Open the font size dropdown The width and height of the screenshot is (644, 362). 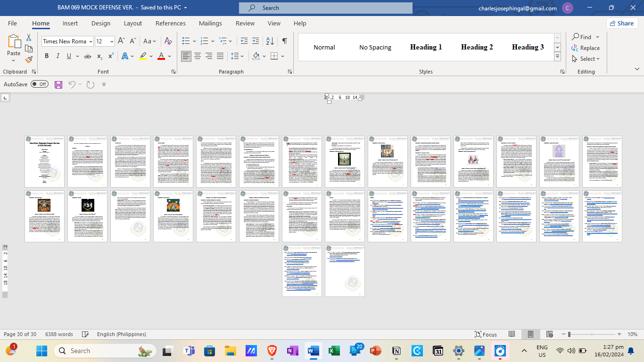coord(112,41)
